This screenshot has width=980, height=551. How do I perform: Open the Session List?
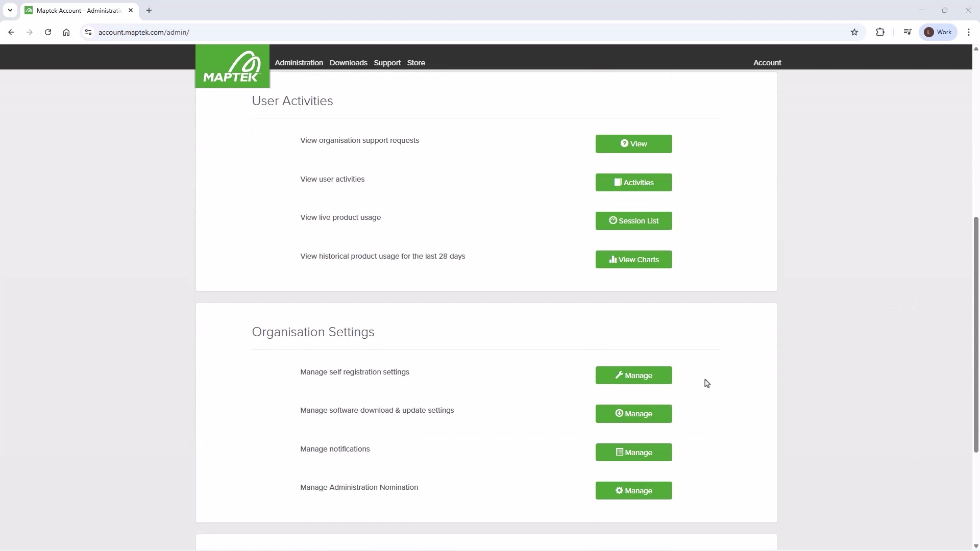(633, 221)
